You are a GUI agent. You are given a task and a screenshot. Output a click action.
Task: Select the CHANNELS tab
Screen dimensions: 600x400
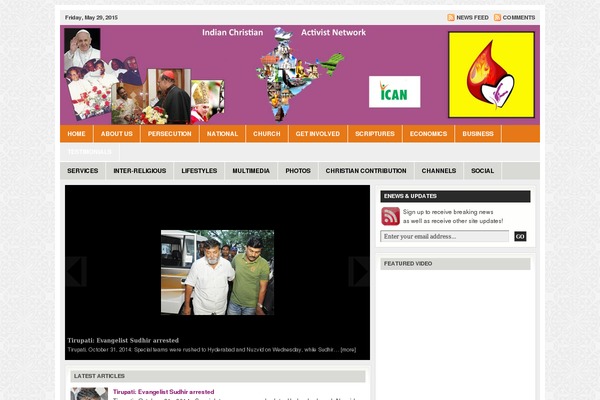[439, 171]
